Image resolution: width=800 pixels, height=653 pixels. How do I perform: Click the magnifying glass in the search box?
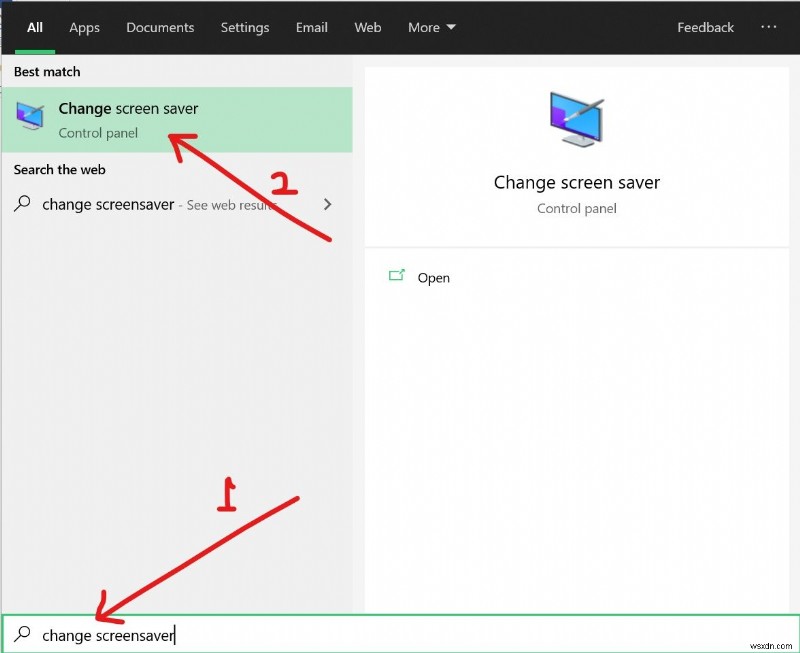pyautogui.click(x=20, y=635)
